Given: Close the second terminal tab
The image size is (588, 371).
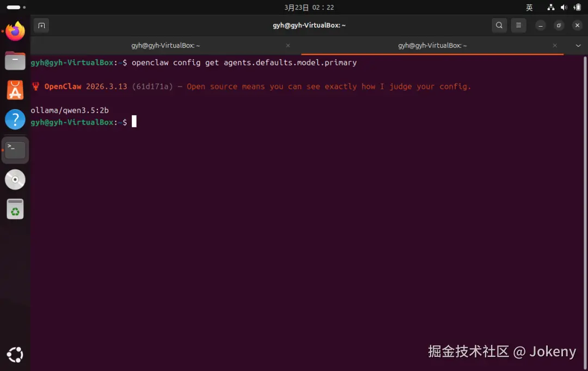Looking at the screenshot, I should point(555,45).
